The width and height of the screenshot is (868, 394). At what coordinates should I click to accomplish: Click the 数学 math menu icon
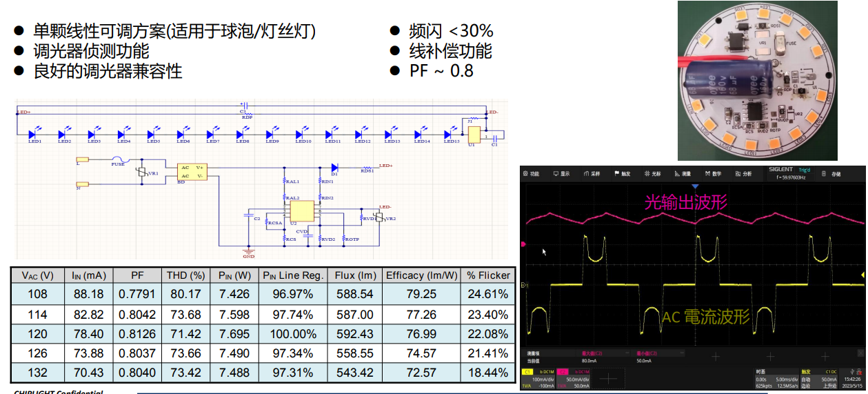click(712, 174)
